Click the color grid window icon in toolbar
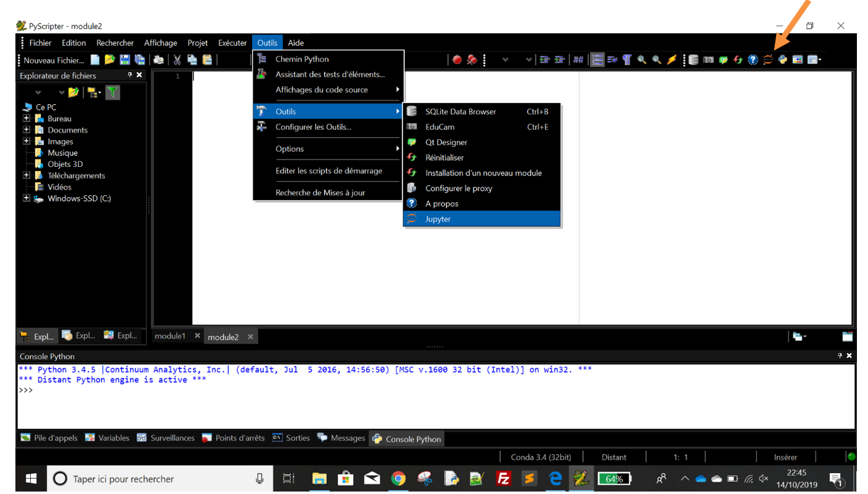Screen dimensions: 868x494 pyautogui.click(x=797, y=60)
